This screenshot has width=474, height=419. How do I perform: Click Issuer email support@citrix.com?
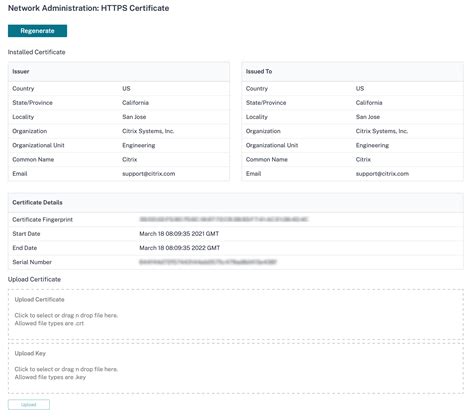[x=149, y=174]
